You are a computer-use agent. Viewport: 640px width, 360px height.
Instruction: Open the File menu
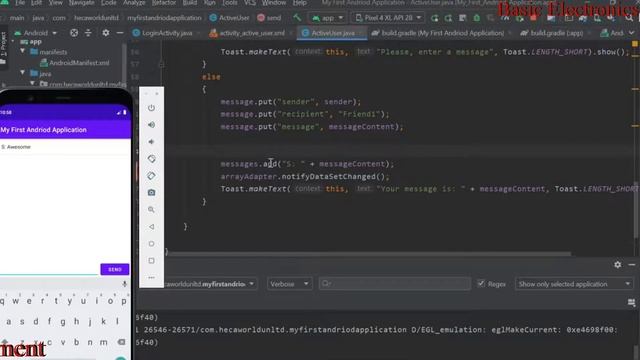pos(20,3)
